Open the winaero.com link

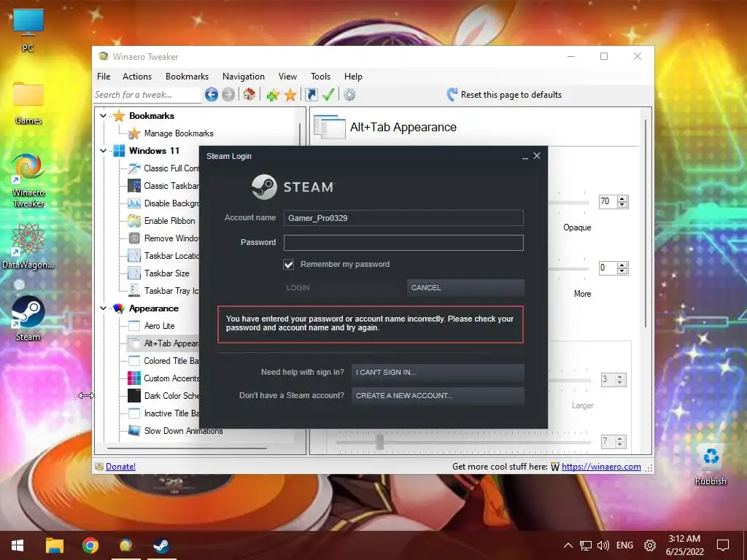pyautogui.click(x=601, y=467)
